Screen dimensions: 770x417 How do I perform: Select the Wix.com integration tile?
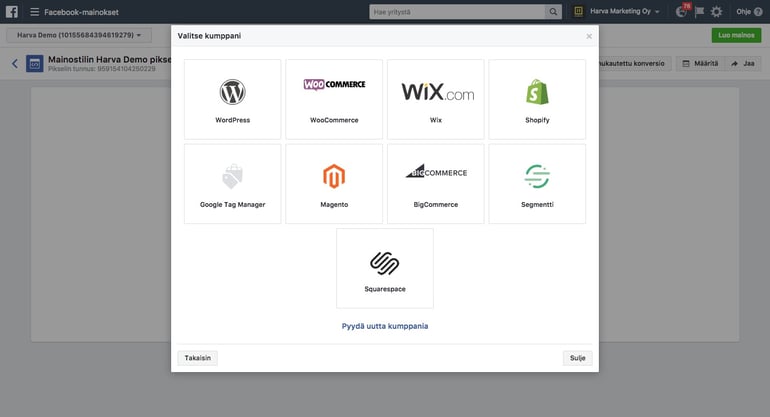(x=436, y=99)
